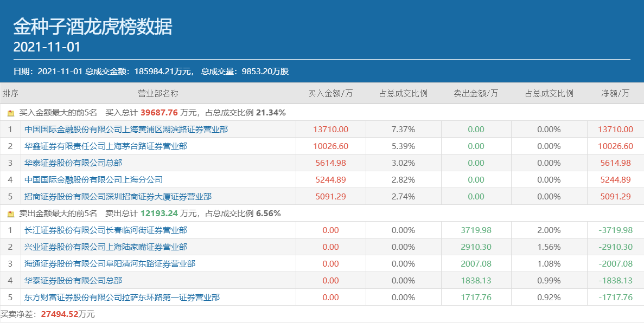The height and width of the screenshot is (323, 644).
Task: Click the 7.37% ratio cell
Action: click(403, 130)
